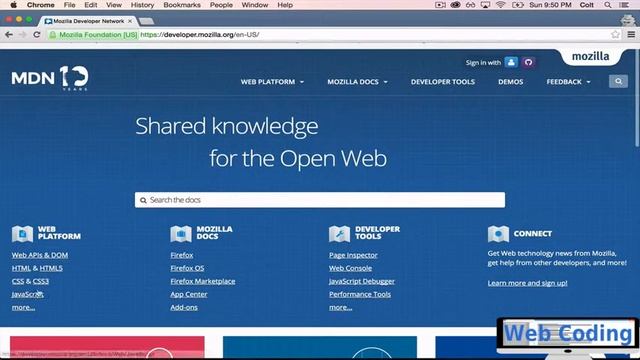Open the HTML link
This screenshot has width=640, height=360.
(21, 268)
